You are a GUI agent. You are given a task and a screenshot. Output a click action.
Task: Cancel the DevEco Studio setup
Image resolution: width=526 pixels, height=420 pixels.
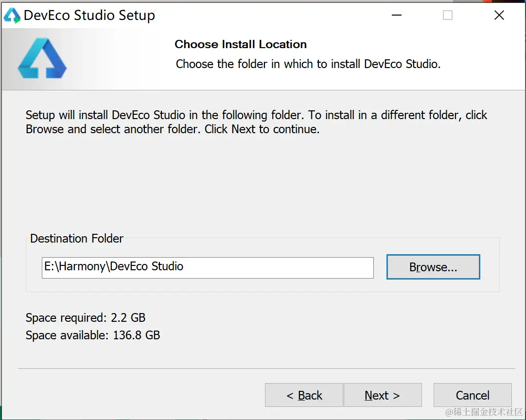click(x=472, y=395)
